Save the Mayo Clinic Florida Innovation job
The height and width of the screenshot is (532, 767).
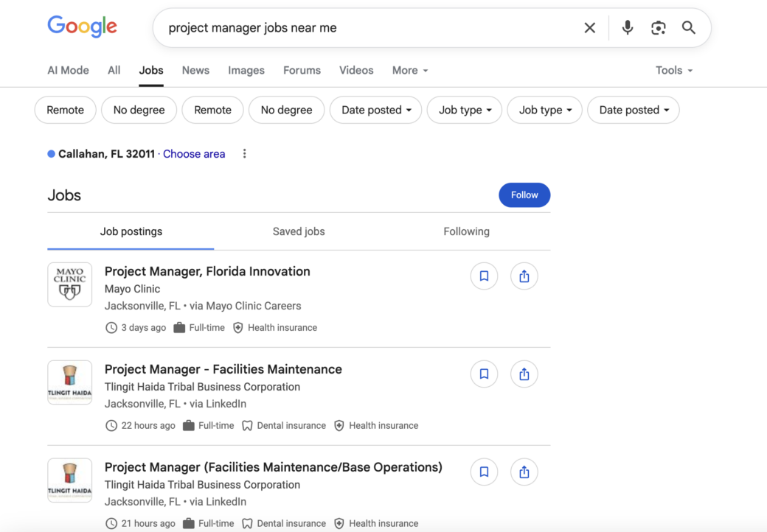pyautogui.click(x=485, y=276)
